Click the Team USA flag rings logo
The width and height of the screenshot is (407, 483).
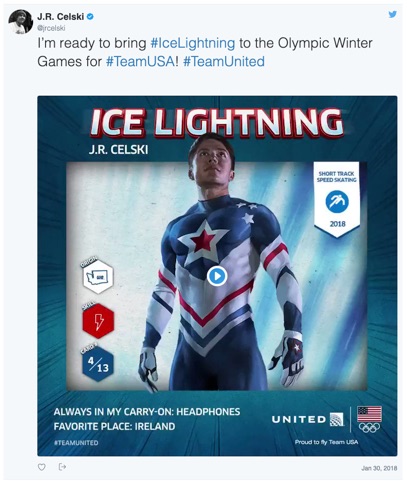(369, 419)
